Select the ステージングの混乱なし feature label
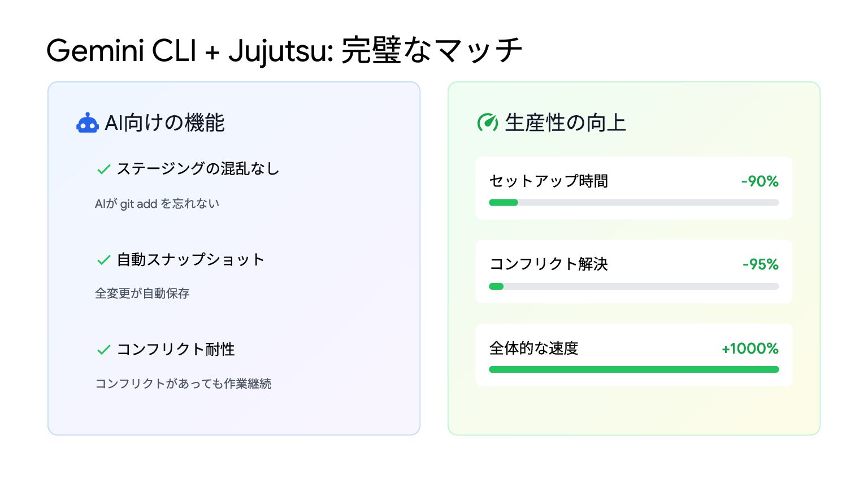Viewport: 868px width, 488px height. coord(198,169)
